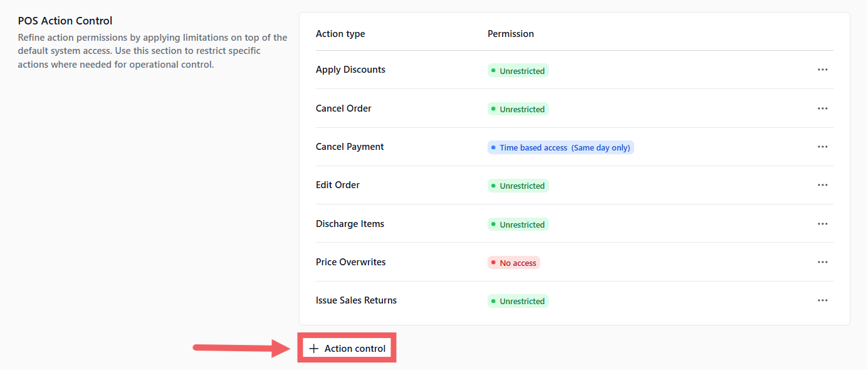Open the ellipsis menu for Edit Order

click(x=822, y=185)
